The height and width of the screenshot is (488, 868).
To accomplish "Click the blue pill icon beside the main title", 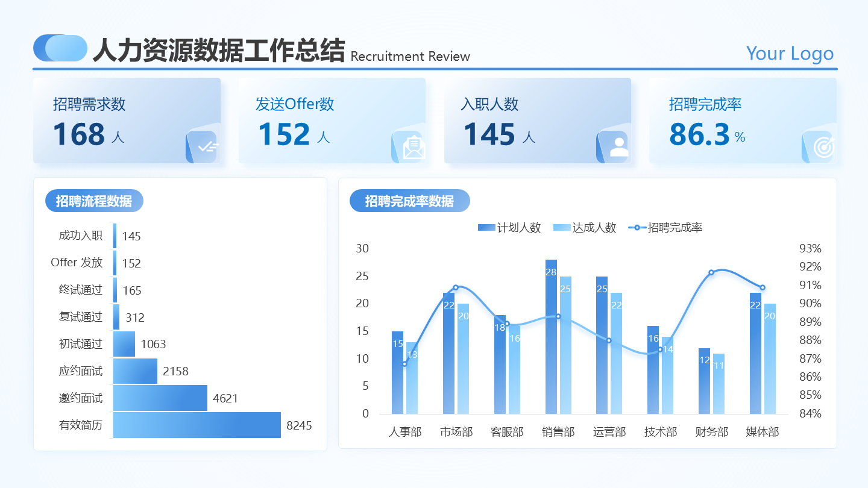I will pos(60,46).
